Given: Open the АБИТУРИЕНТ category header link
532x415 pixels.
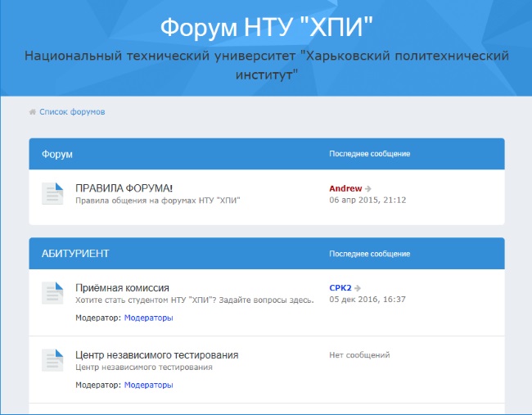Looking at the screenshot, I should point(75,254).
